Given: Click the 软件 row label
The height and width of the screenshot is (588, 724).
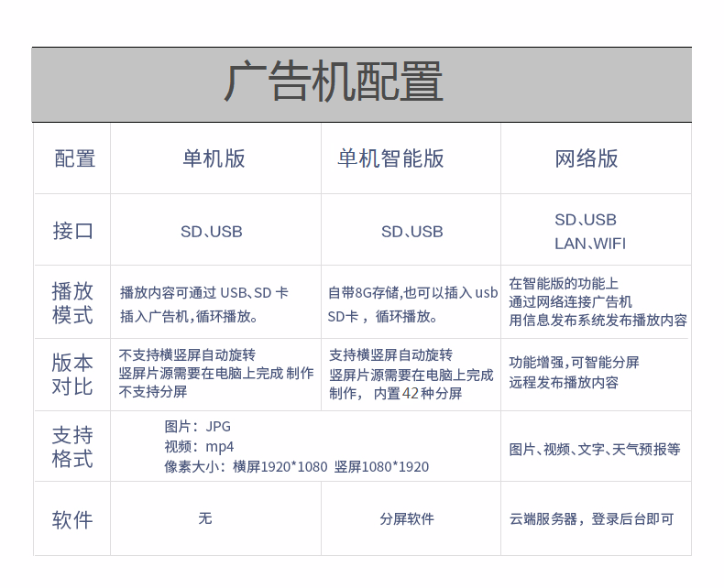Looking at the screenshot, I should click(72, 520).
